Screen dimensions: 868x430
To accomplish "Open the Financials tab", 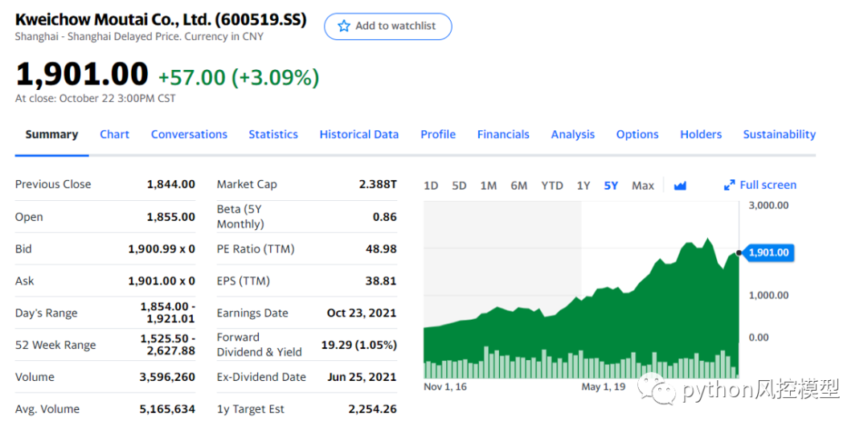I will [503, 134].
